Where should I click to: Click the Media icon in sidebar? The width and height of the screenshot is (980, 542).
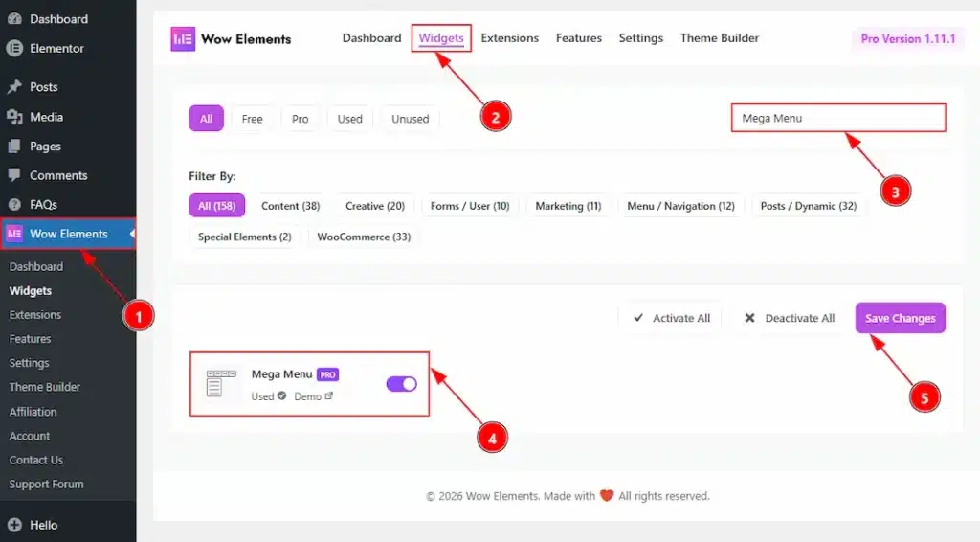pos(14,117)
